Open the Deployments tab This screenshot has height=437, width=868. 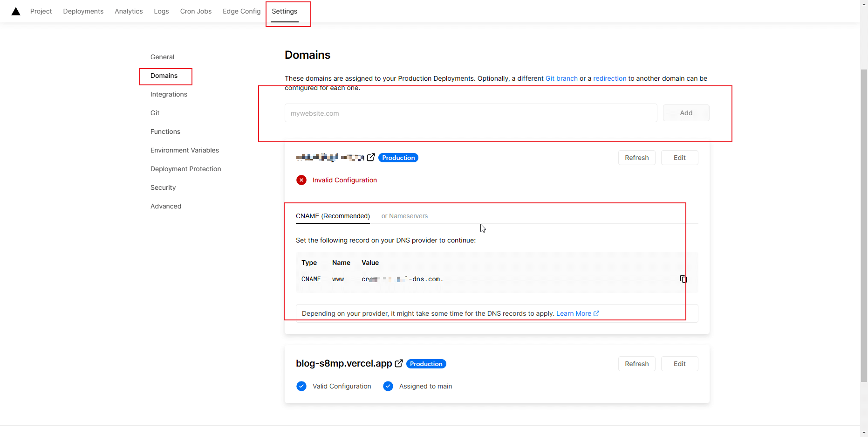[x=83, y=11]
